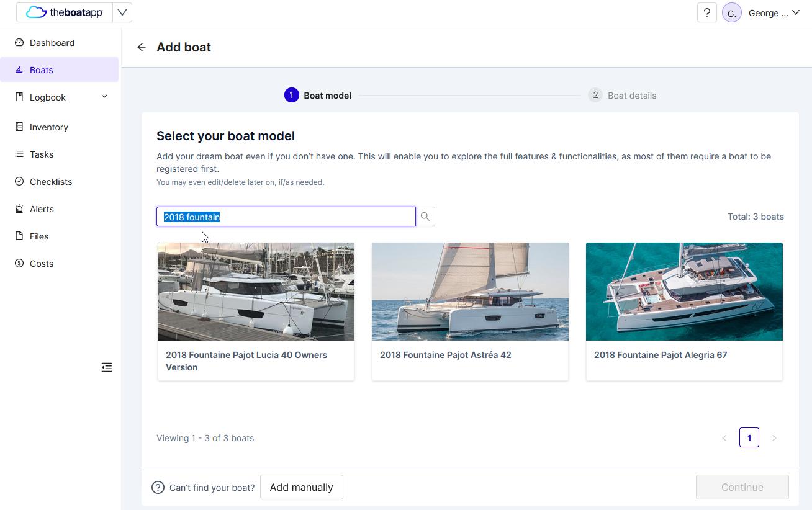Select the Astréa 42 boat photo
Screen dimensions: 812x510
click(470, 292)
